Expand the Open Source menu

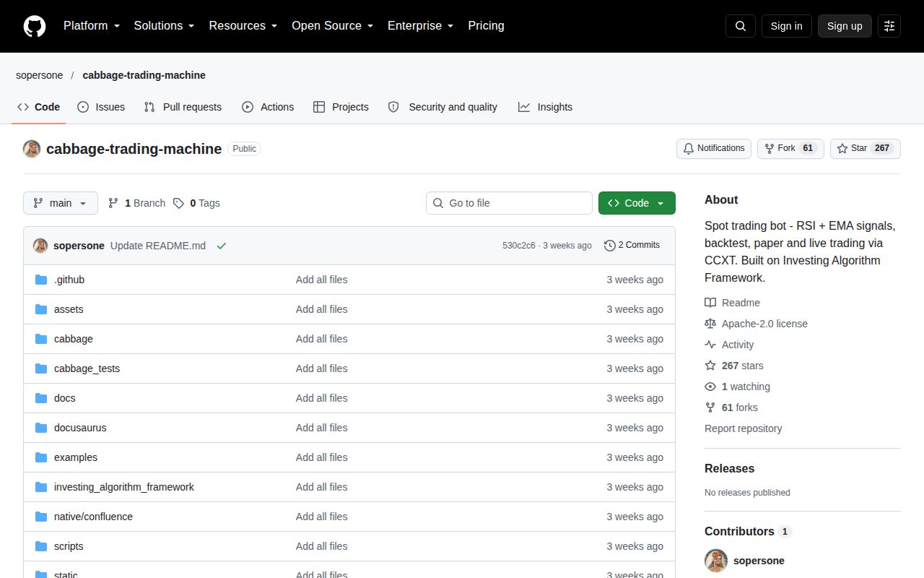click(x=333, y=26)
